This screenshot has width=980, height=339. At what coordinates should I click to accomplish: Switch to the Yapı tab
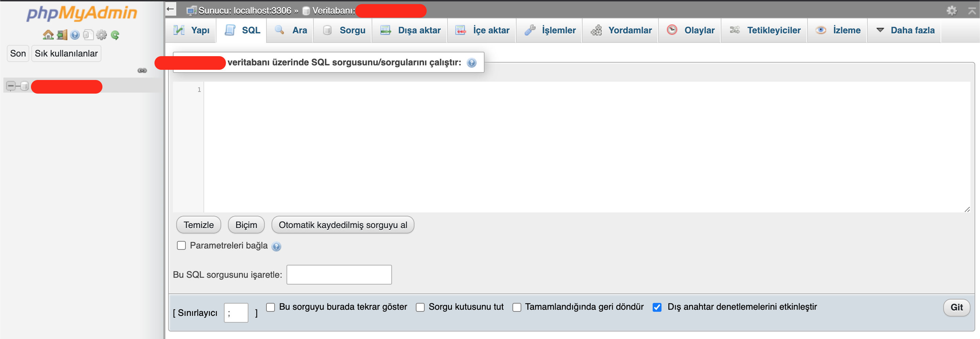pyautogui.click(x=192, y=30)
